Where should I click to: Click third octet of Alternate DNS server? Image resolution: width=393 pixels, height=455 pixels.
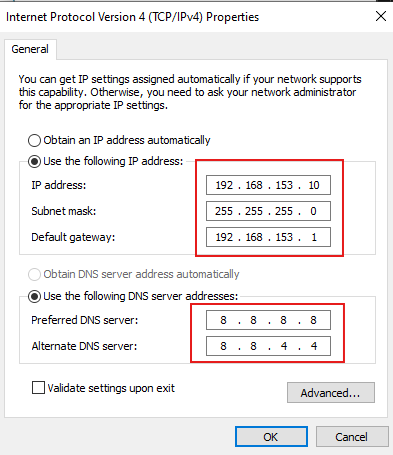tap(284, 346)
